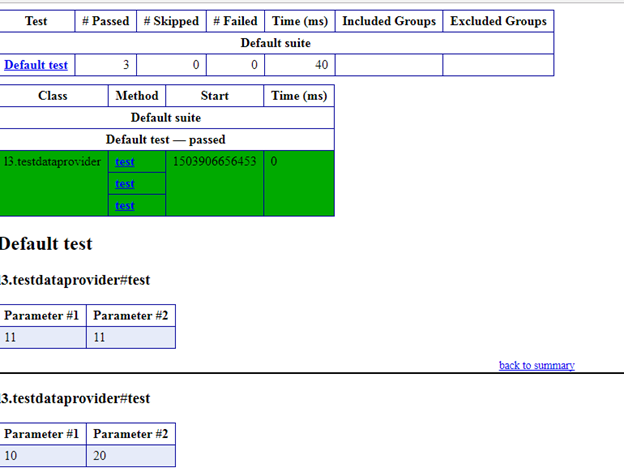Click the Method column header
Viewport: 624px width, 468px height.
pyautogui.click(x=137, y=96)
